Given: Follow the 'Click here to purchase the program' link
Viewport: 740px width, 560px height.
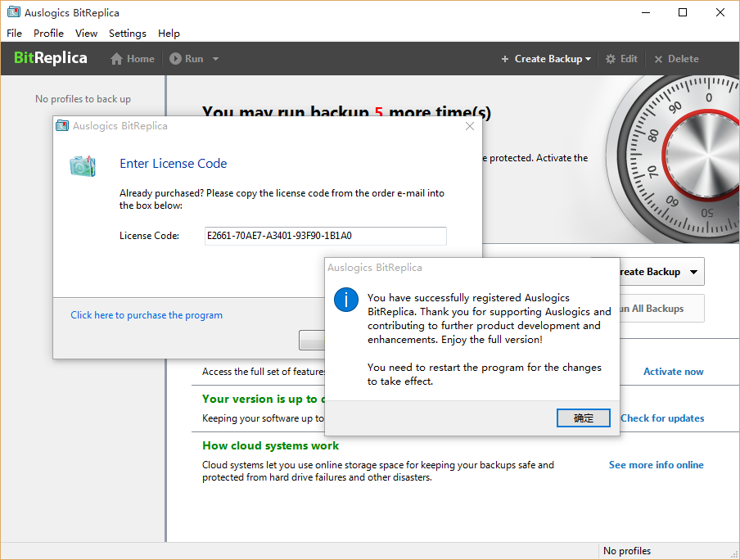Looking at the screenshot, I should (x=147, y=315).
